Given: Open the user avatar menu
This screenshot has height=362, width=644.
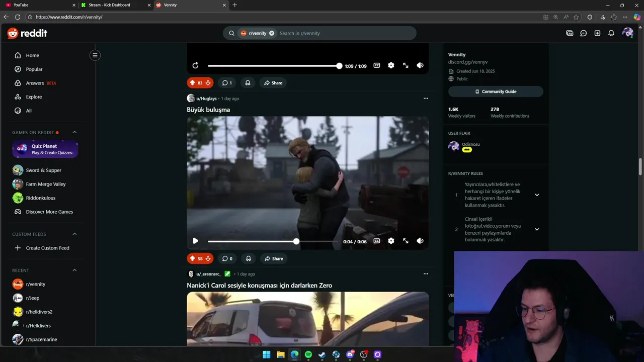Looking at the screenshot, I should [x=627, y=33].
